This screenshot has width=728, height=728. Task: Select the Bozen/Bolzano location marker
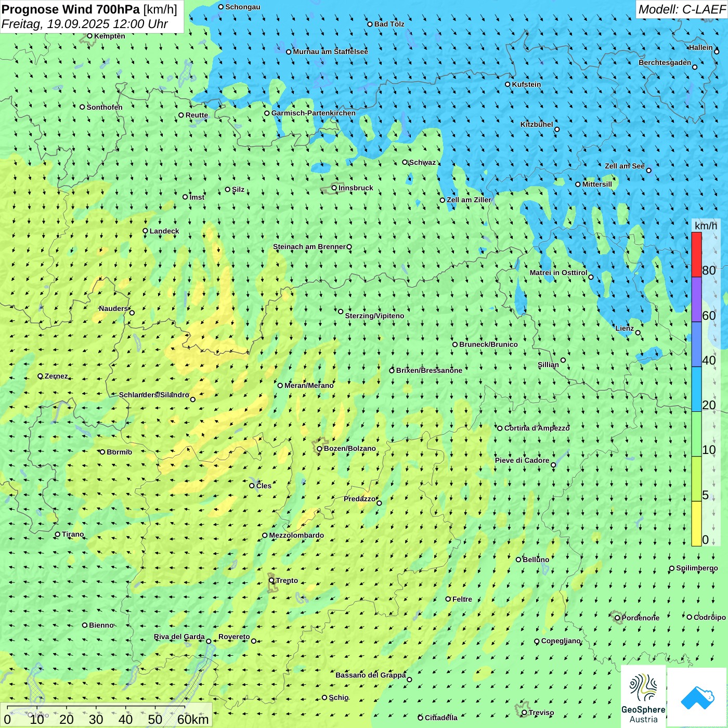(x=319, y=449)
